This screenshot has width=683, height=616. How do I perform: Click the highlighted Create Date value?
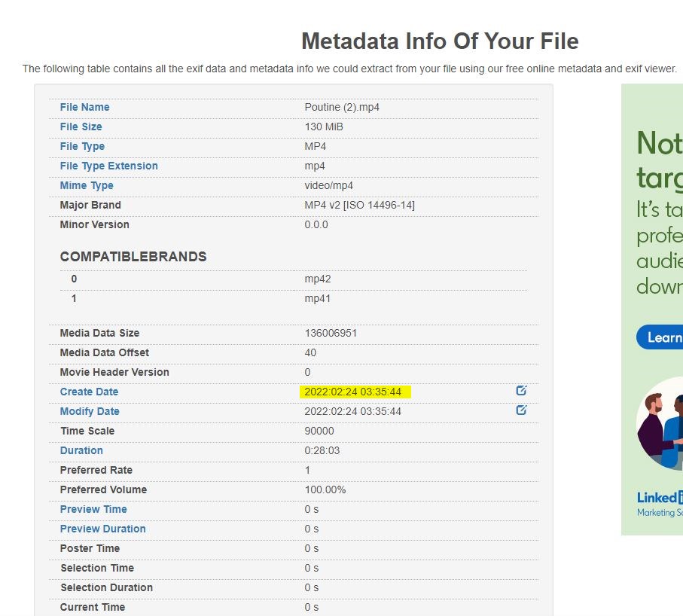353,392
